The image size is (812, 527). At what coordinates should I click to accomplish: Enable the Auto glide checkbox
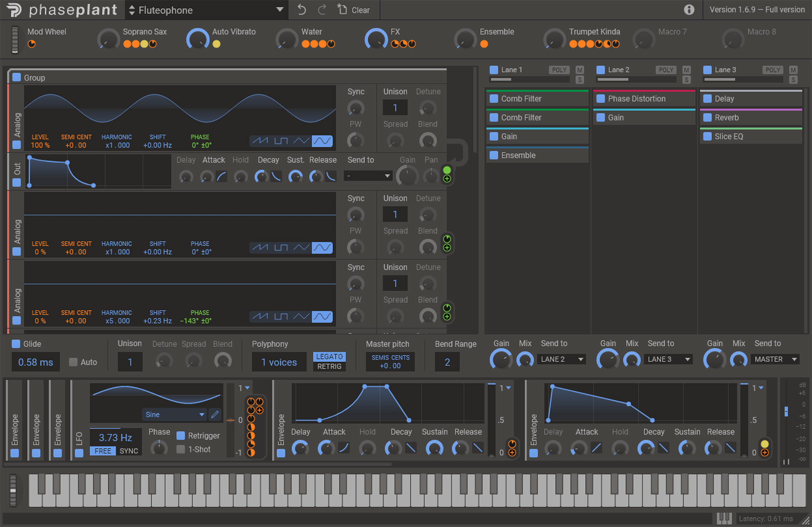(73, 362)
